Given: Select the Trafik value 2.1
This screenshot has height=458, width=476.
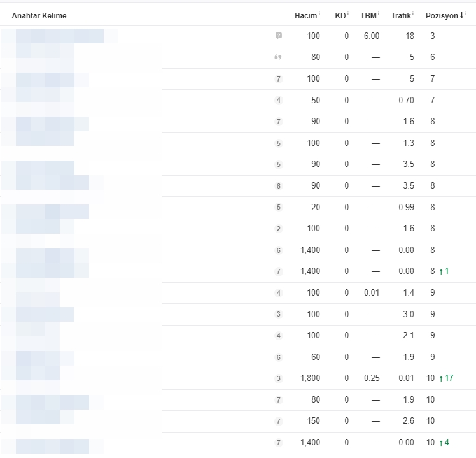Looking at the screenshot, I should (x=409, y=336).
